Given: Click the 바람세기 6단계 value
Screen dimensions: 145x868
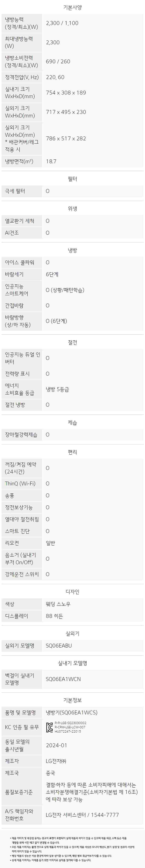Looking at the screenshot, I should coord(52,274).
